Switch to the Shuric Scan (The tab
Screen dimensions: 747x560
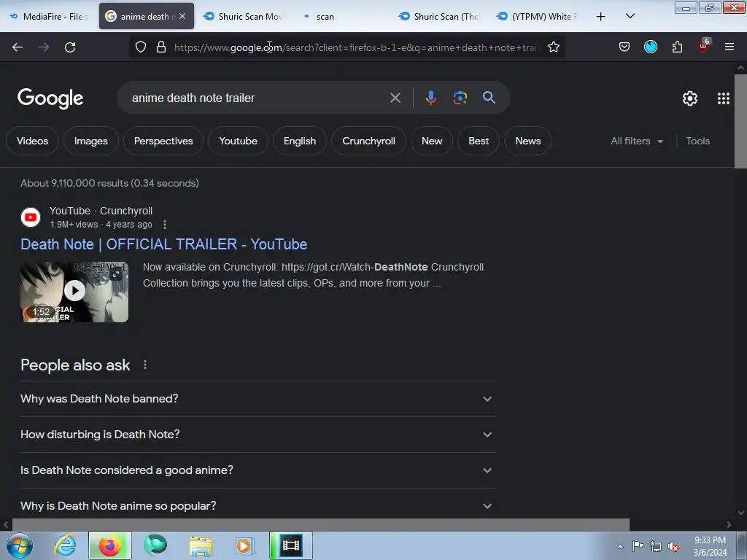(438, 16)
